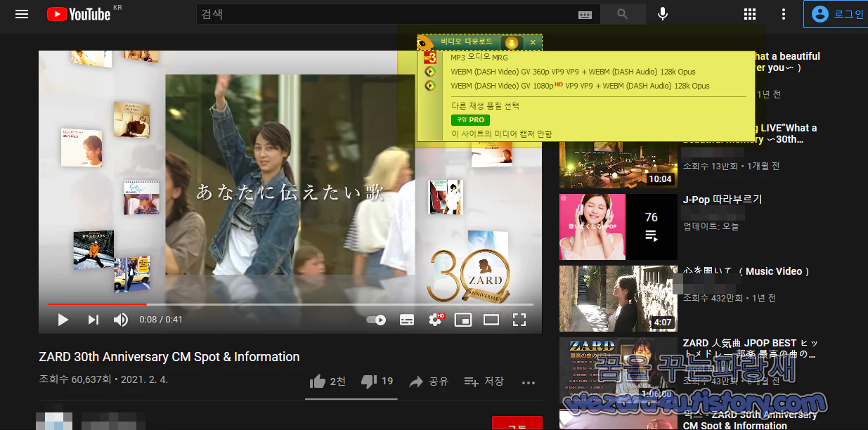Skip to next video
868x430 pixels.
coord(93,320)
